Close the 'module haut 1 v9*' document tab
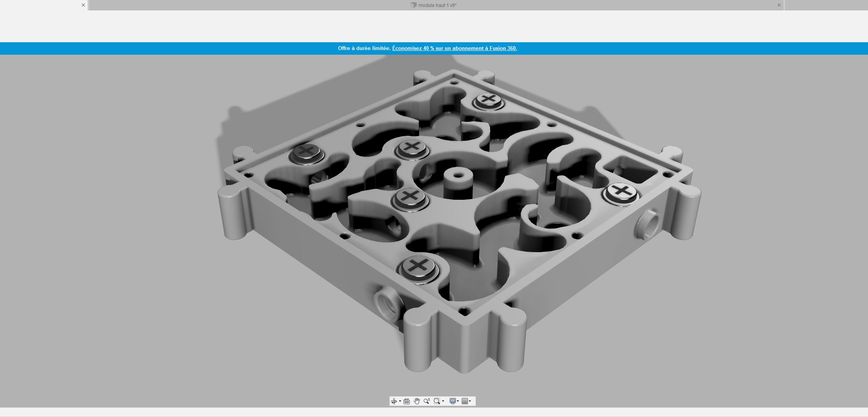Image resolution: width=868 pixels, height=417 pixels. pos(779,5)
